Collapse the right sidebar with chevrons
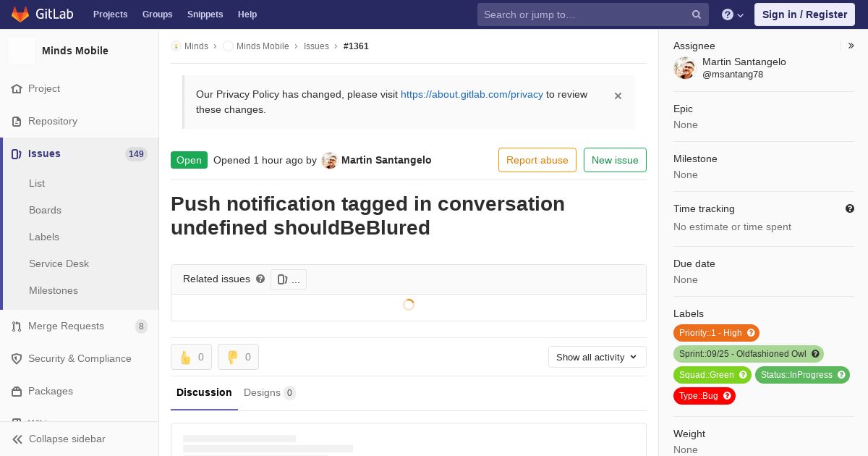The height and width of the screenshot is (456, 868). coord(851,46)
